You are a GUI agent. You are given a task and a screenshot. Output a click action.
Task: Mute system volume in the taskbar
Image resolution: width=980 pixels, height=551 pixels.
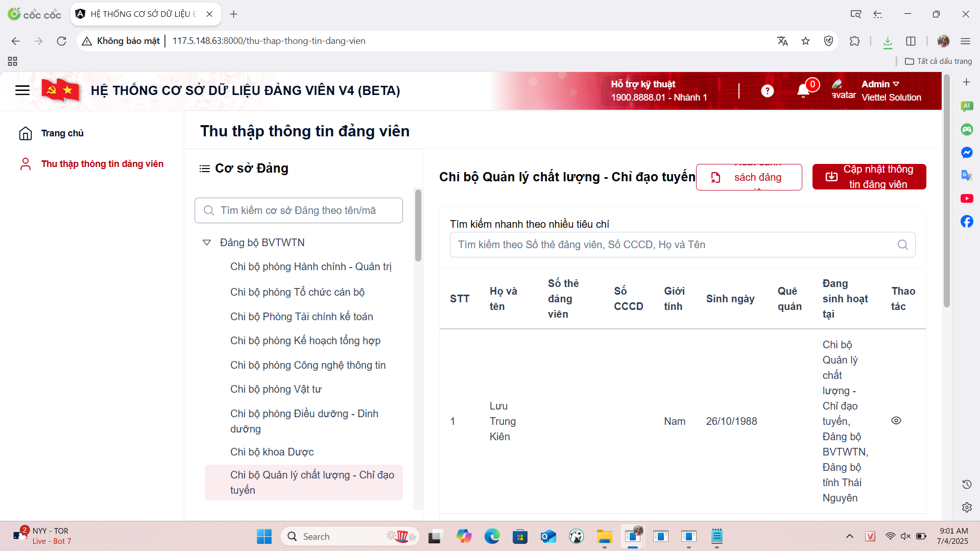click(x=906, y=536)
